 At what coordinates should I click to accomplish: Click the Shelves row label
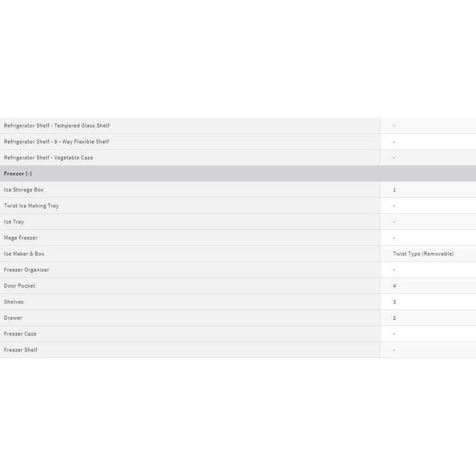pos(14,302)
